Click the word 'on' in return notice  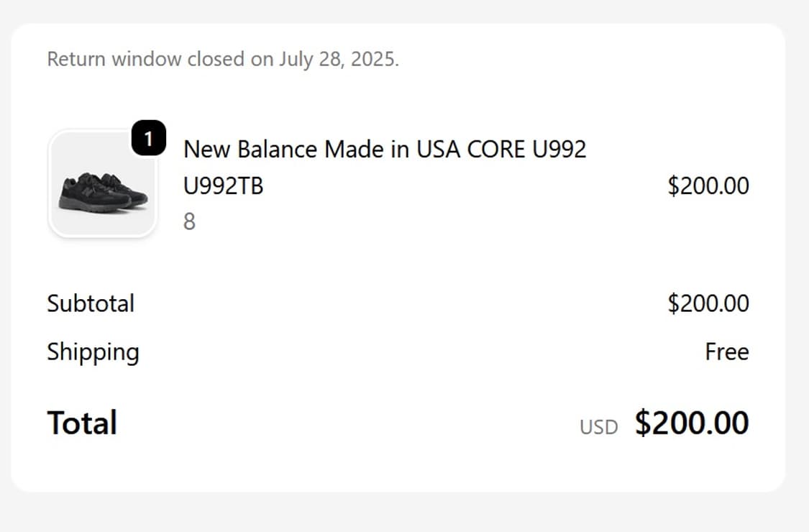tap(261, 59)
